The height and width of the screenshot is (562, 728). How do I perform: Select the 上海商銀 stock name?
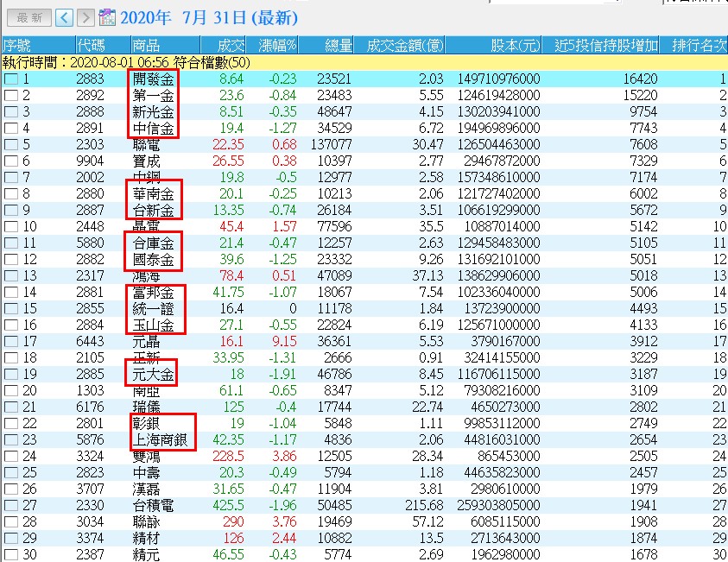point(161,439)
